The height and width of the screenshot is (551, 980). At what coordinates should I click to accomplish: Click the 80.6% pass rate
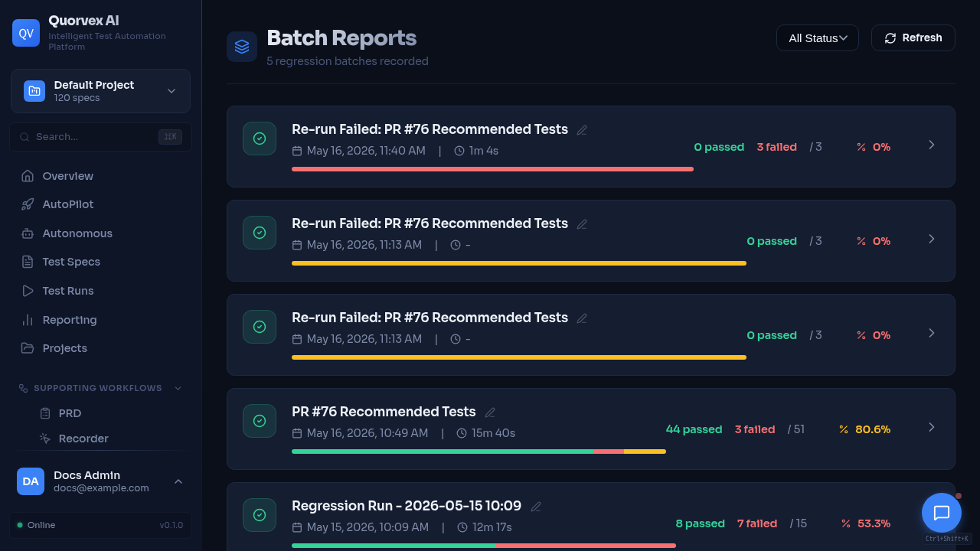tap(864, 429)
